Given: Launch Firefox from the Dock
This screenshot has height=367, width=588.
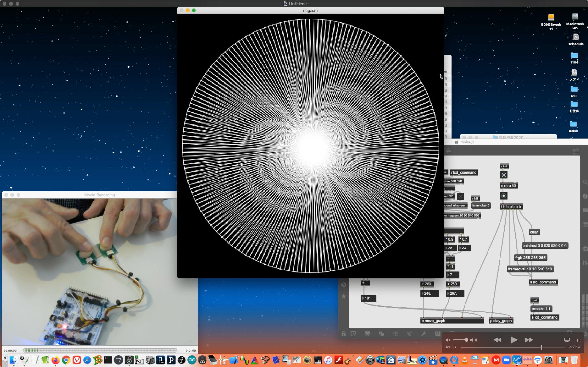Looking at the screenshot, I should [x=55, y=360].
